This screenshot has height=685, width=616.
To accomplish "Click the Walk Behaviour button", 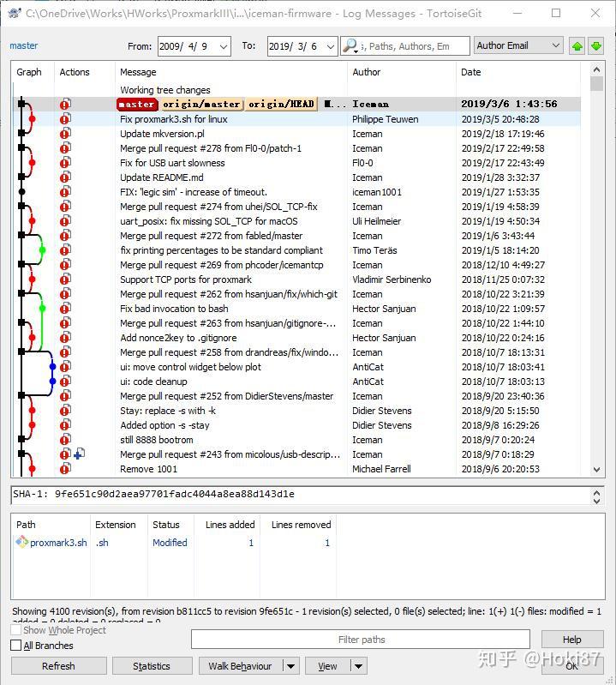I will tap(240, 666).
